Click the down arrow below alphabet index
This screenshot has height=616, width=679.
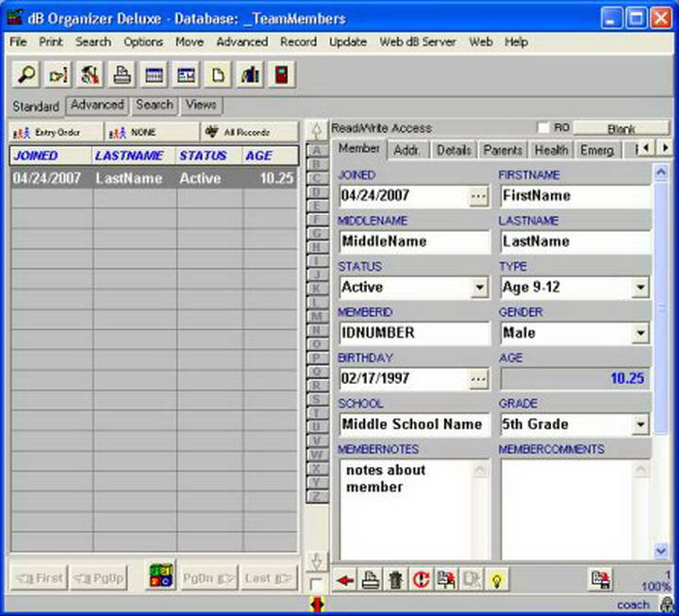pyautogui.click(x=317, y=562)
